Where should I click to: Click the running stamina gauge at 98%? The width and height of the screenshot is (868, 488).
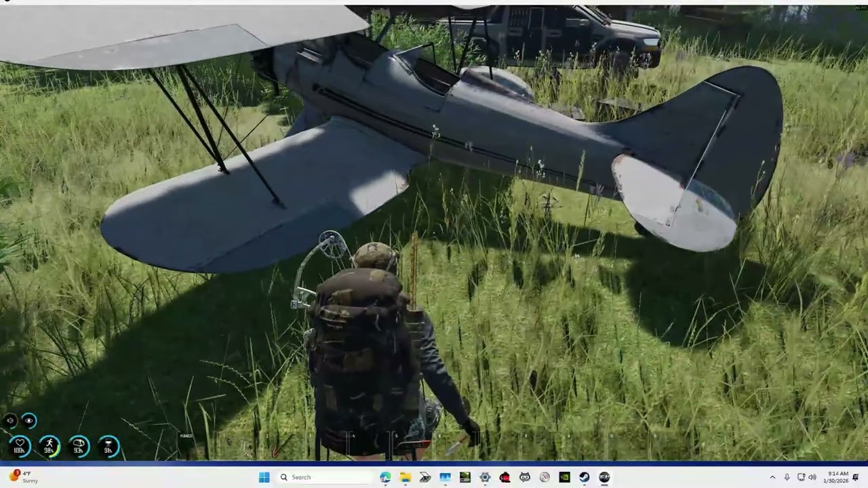pyautogui.click(x=49, y=447)
